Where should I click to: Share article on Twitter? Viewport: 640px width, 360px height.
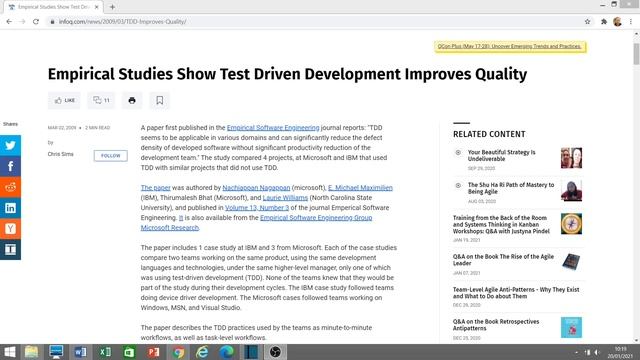point(10,145)
